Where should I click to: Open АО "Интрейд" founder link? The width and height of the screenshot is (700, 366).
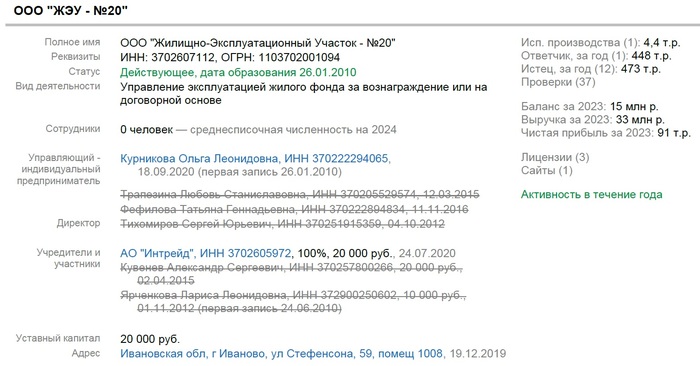pos(205,253)
